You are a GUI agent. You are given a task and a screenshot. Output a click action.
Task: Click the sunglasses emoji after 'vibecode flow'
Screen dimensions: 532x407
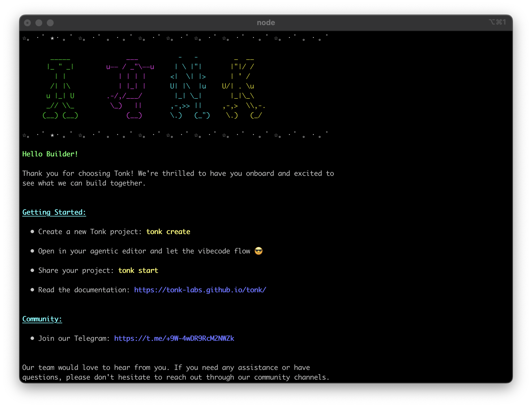point(259,251)
